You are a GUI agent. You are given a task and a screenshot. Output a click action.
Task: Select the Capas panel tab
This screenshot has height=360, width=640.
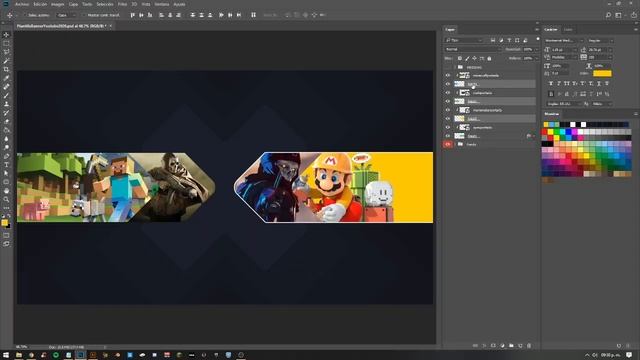pyautogui.click(x=450, y=29)
